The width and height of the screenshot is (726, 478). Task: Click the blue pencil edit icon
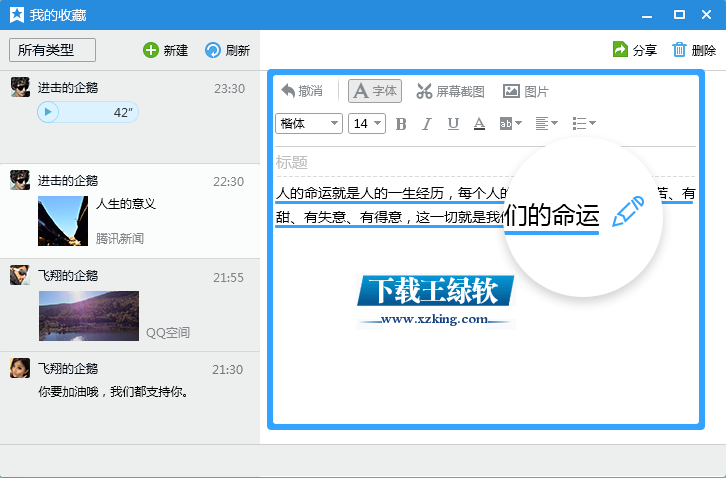(628, 211)
